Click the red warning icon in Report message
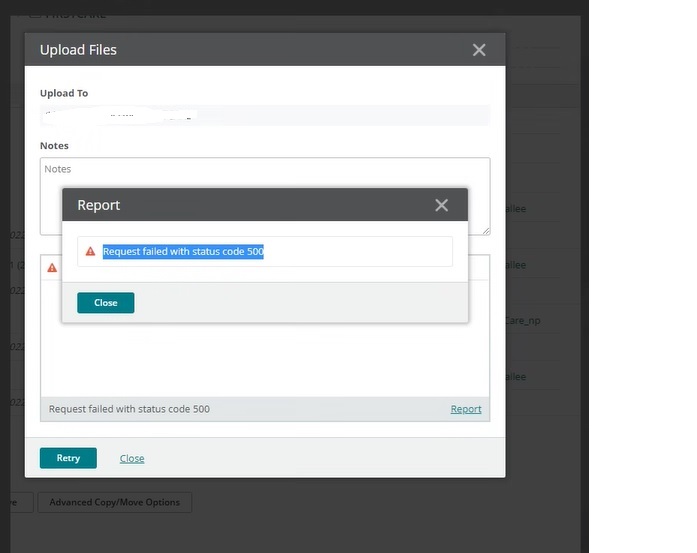This screenshot has height=553, width=697. (90, 251)
